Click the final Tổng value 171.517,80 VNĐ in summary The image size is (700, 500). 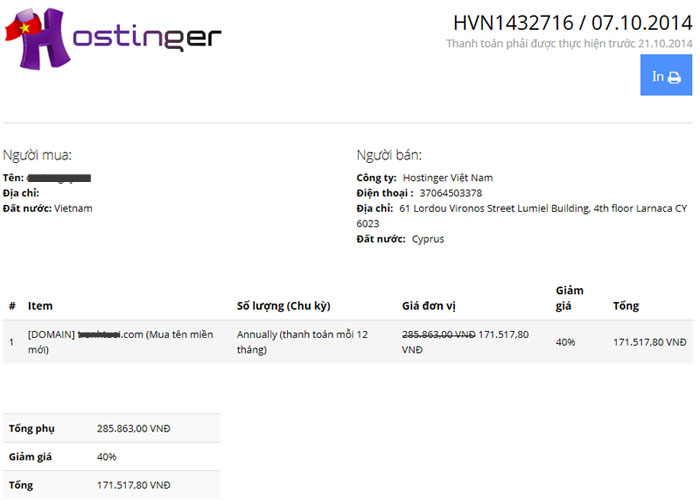tap(133, 485)
